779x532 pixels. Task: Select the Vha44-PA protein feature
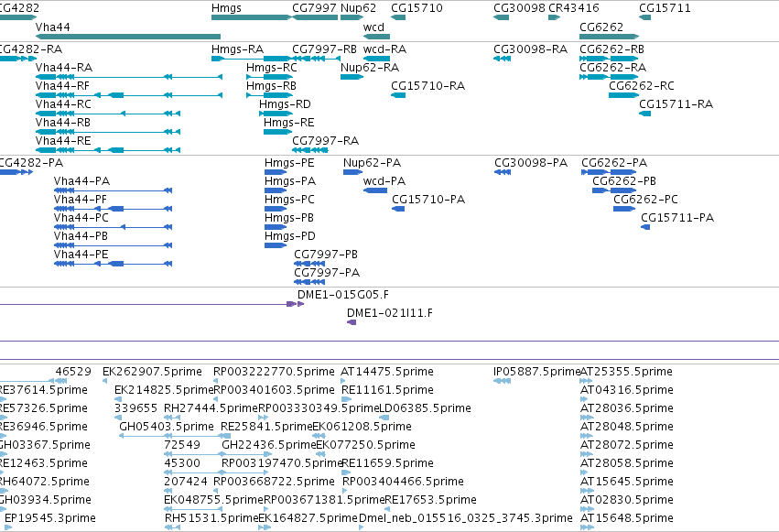point(114,190)
